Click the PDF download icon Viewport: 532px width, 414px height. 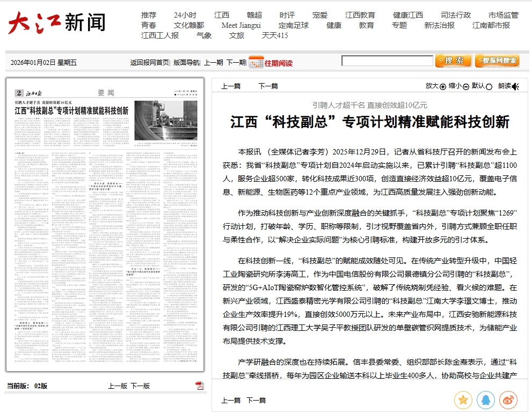(200, 386)
